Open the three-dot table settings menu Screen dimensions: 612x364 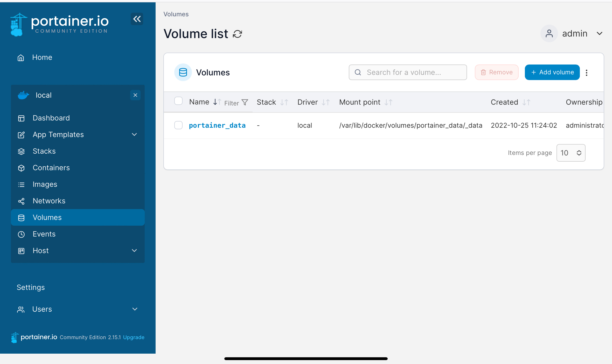coord(587,73)
